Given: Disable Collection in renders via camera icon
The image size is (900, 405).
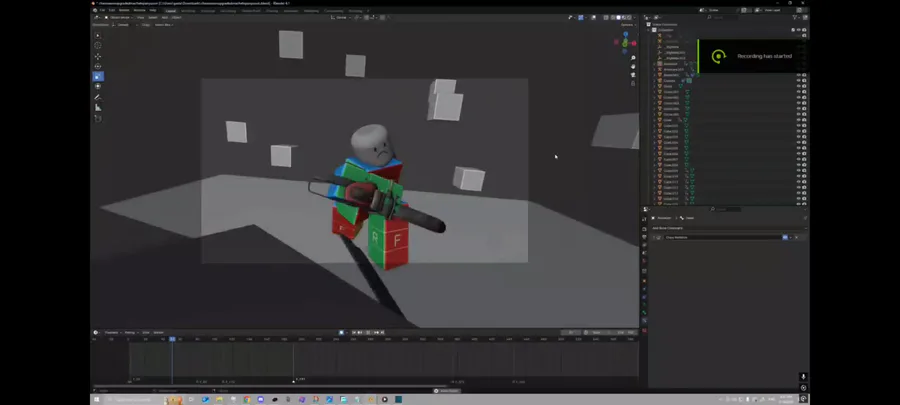Looking at the screenshot, I should [x=804, y=30].
